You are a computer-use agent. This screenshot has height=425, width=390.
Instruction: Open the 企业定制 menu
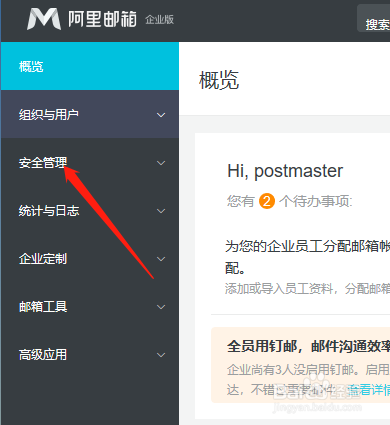90,259
